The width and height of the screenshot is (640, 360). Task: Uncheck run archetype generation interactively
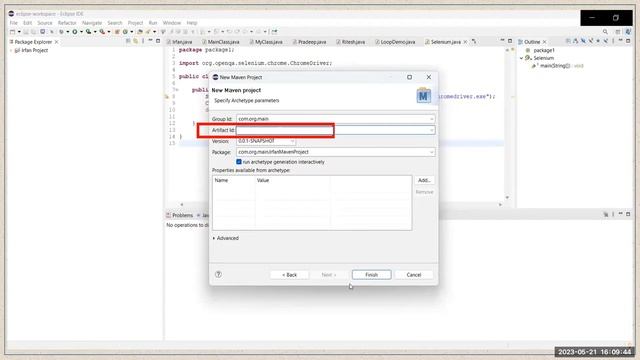[x=239, y=162]
